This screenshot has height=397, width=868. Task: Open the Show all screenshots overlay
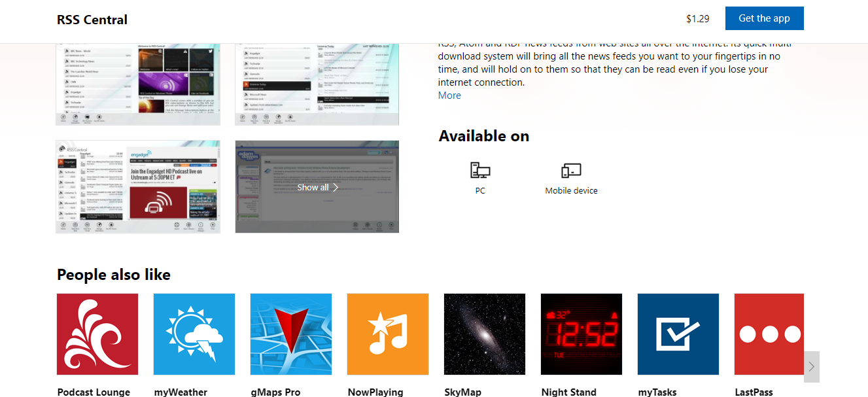(x=317, y=187)
